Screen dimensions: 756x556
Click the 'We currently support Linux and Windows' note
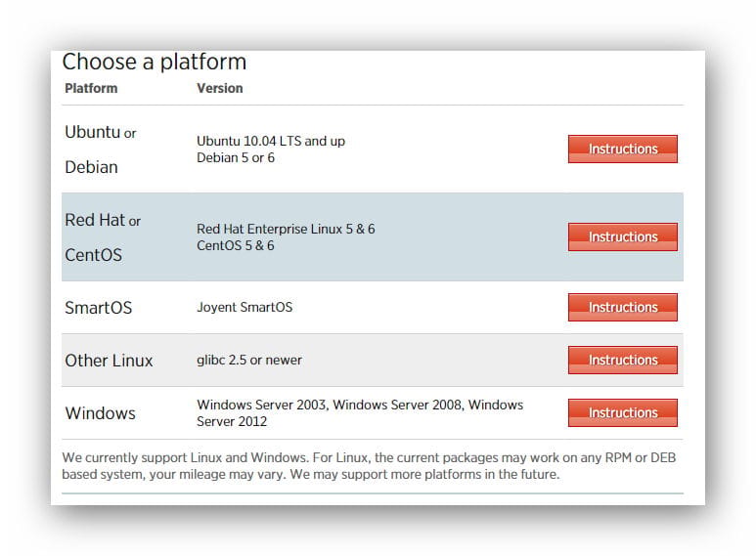click(x=369, y=466)
